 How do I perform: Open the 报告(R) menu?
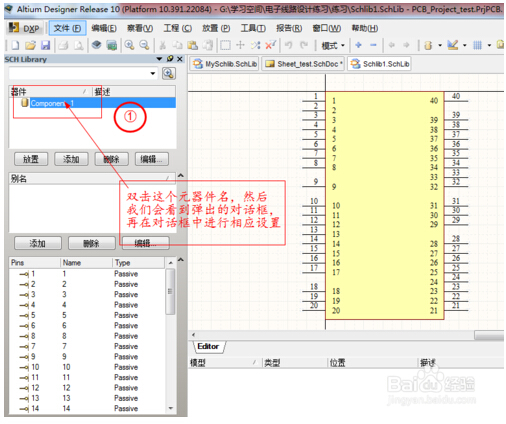pyautogui.click(x=289, y=28)
